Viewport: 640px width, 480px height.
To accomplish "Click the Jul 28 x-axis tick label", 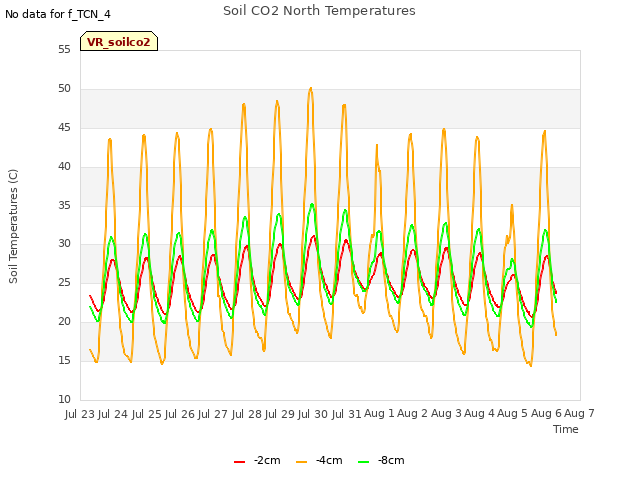I will pos(247,414).
